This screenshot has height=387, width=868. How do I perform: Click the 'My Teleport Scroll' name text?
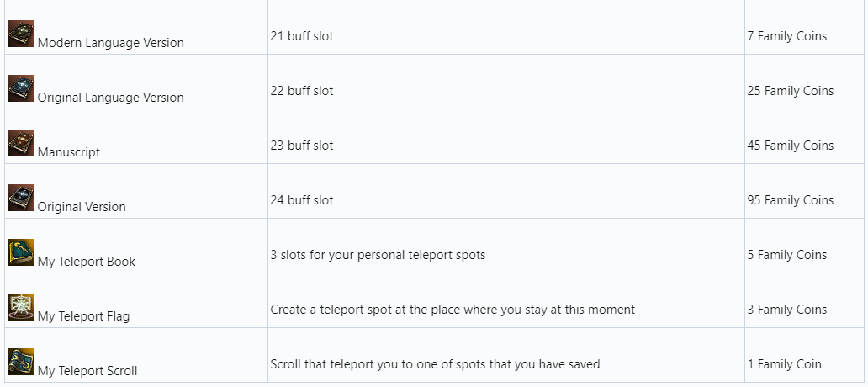(x=87, y=371)
